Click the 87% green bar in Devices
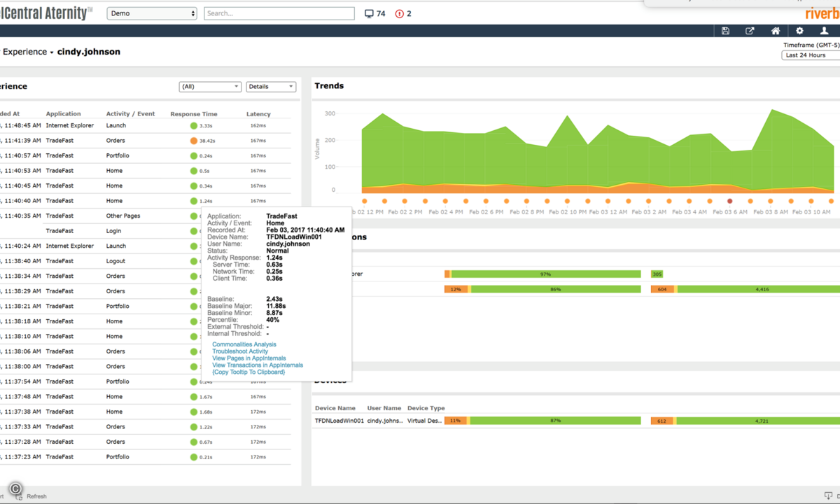 [555, 421]
